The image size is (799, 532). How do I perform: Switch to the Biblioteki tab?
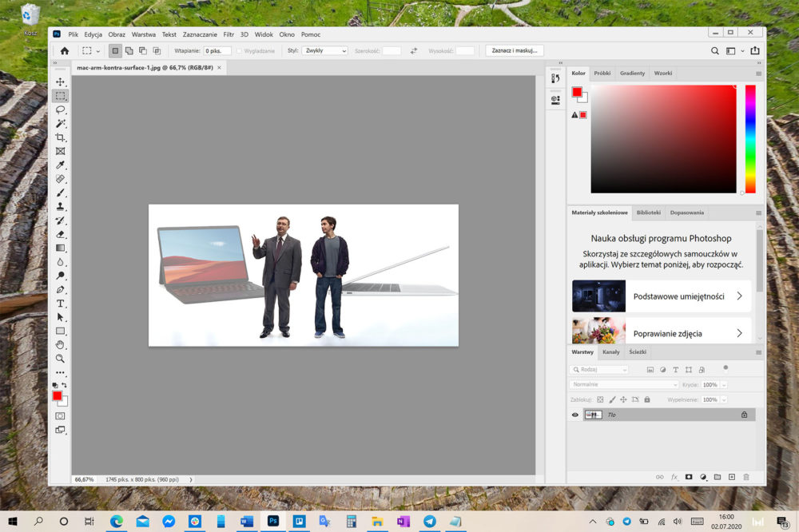pyautogui.click(x=648, y=212)
